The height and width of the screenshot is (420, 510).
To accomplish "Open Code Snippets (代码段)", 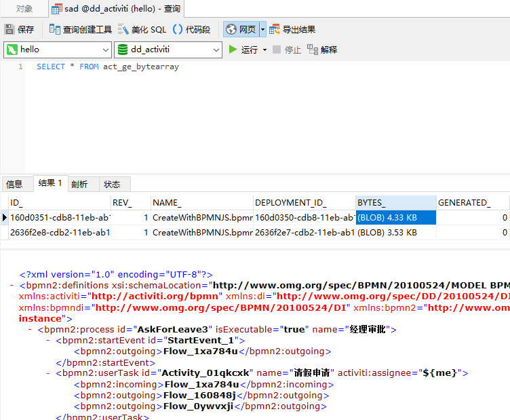I will (191, 30).
